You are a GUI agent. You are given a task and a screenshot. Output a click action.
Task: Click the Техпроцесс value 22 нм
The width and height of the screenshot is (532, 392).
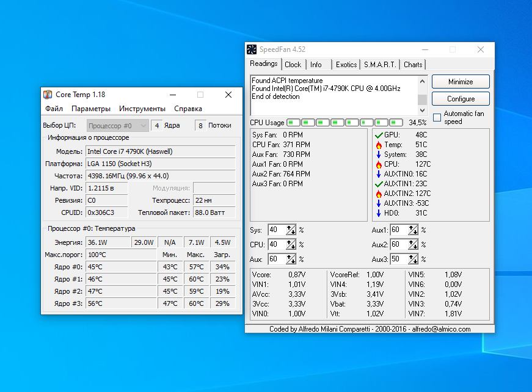214,200
